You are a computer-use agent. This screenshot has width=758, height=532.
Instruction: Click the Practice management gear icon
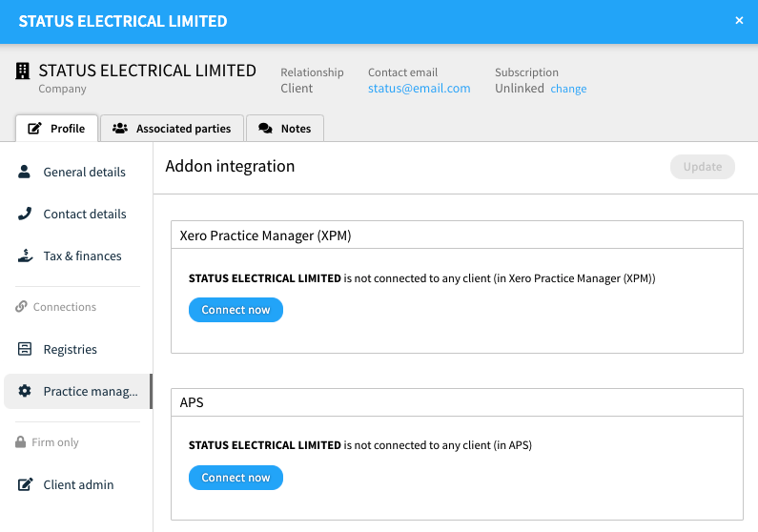tap(25, 391)
